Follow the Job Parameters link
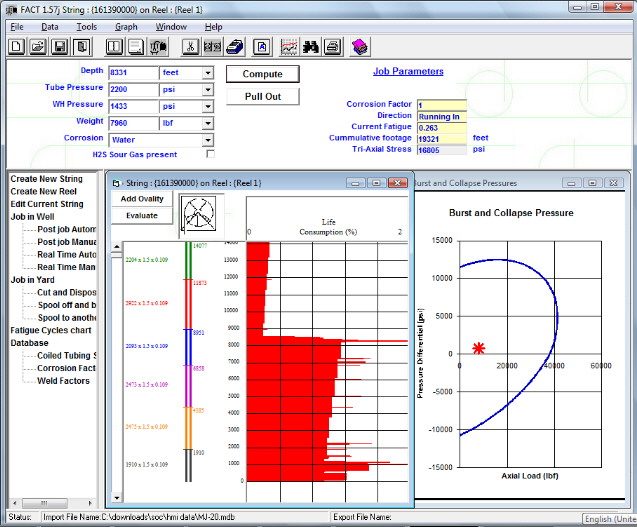Screen dimensions: 637x527 [x=408, y=72]
